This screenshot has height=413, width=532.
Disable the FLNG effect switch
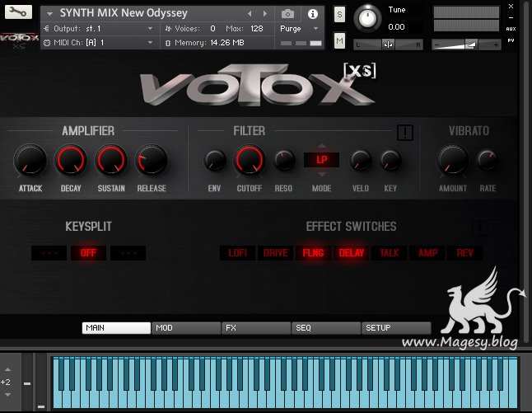[313, 253]
